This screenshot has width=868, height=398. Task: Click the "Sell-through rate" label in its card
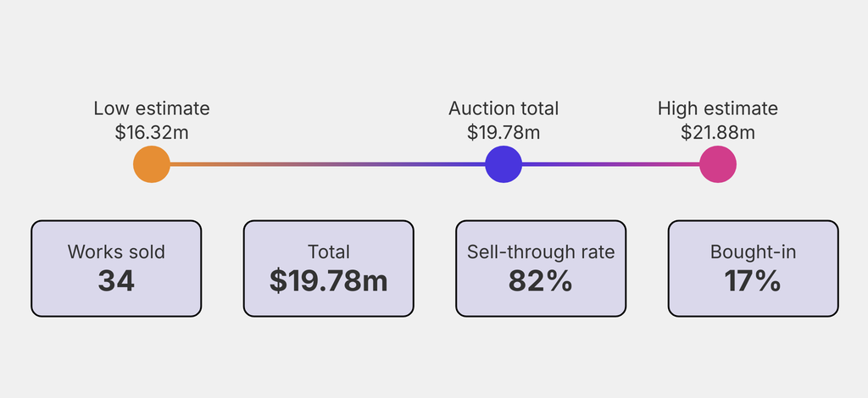click(x=541, y=252)
